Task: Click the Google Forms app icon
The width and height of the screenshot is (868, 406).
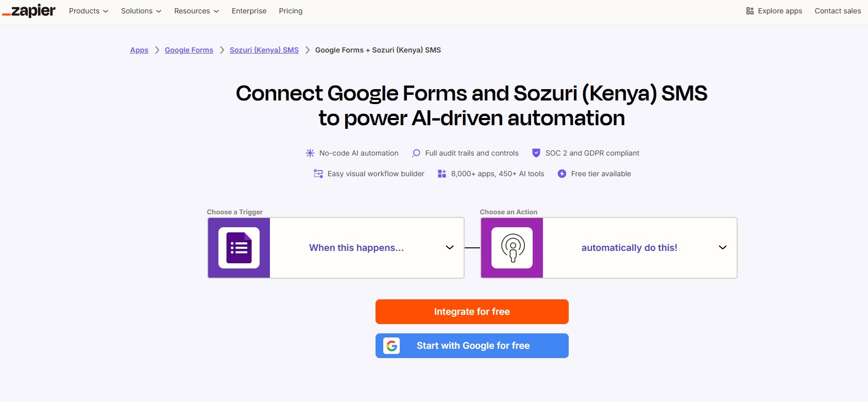Action: coord(239,248)
